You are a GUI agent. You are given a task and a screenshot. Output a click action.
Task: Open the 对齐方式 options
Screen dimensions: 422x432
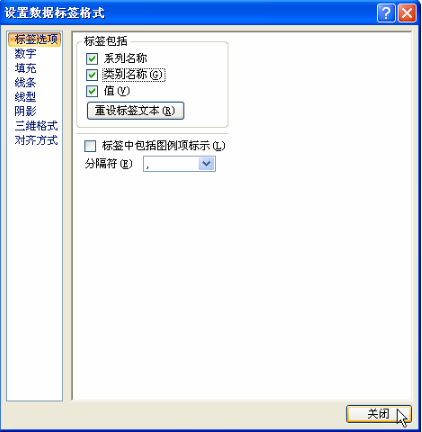click(36, 140)
